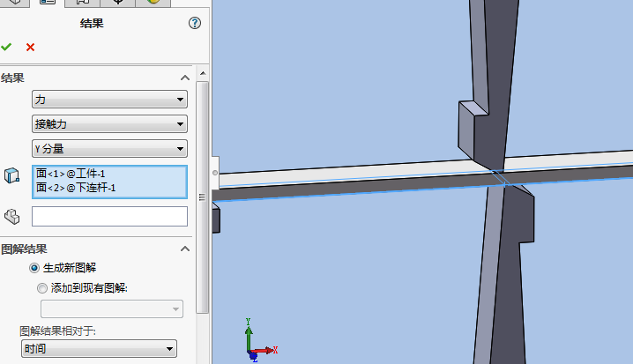Image resolution: width=633 pixels, height=364 pixels.
Task: Select 面<1>@工件-1 in the selection list
Action: tap(71, 174)
